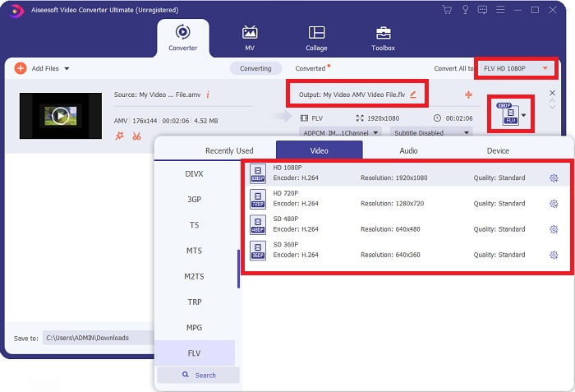Switch to the Audio format tab
The height and width of the screenshot is (392, 575).
click(x=408, y=150)
